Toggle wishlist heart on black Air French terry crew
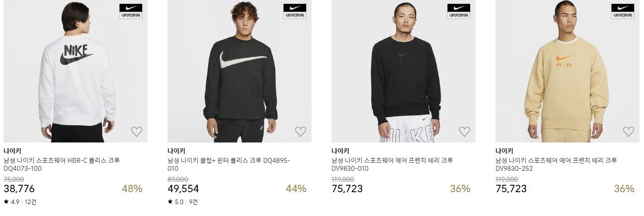The width and height of the screenshot is (644, 216). [464, 132]
